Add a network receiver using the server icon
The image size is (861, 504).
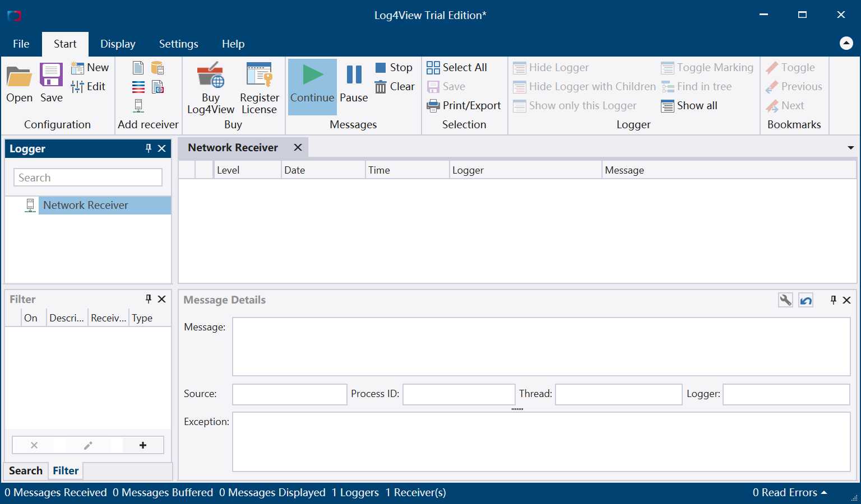pyautogui.click(x=138, y=106)
